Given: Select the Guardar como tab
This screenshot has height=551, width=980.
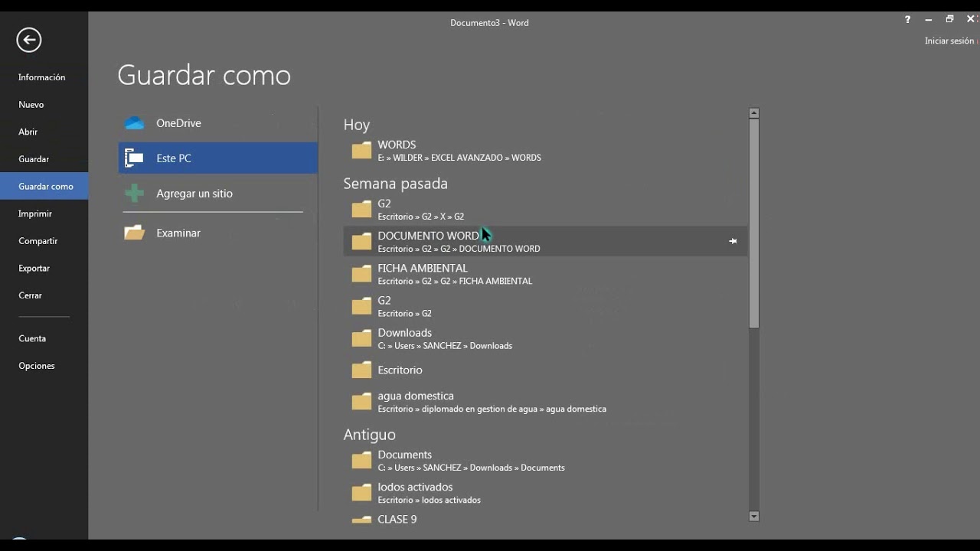Looking at the screenshot, I should [44, 186].
